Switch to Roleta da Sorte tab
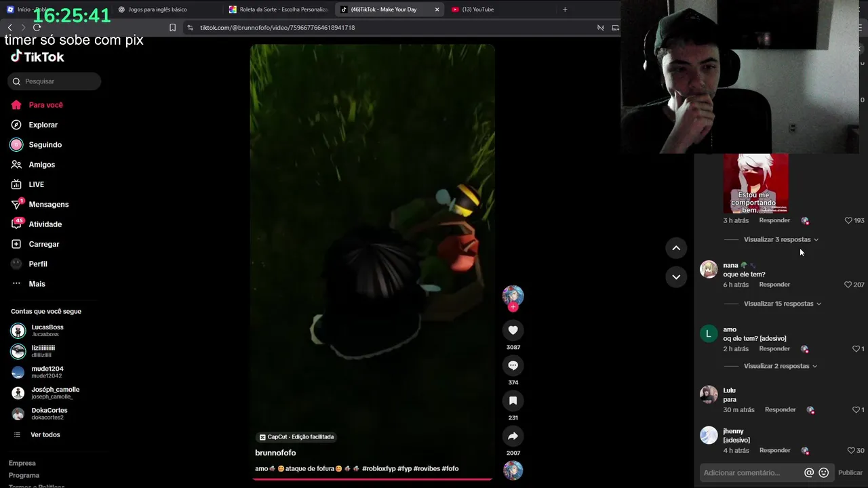Image resolution: width=868 pixels, height=488 pixels. tap(279, 9)
